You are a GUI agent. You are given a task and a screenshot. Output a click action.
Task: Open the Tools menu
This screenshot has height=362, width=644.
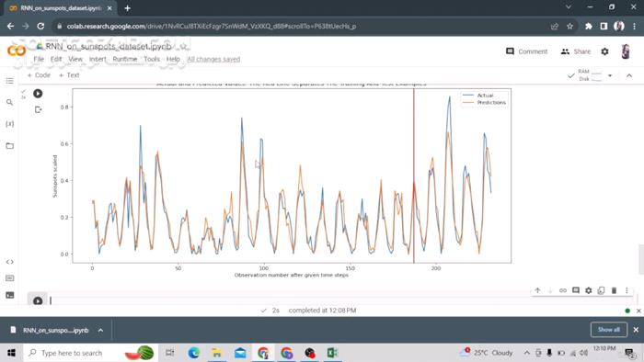pos(152,59)
